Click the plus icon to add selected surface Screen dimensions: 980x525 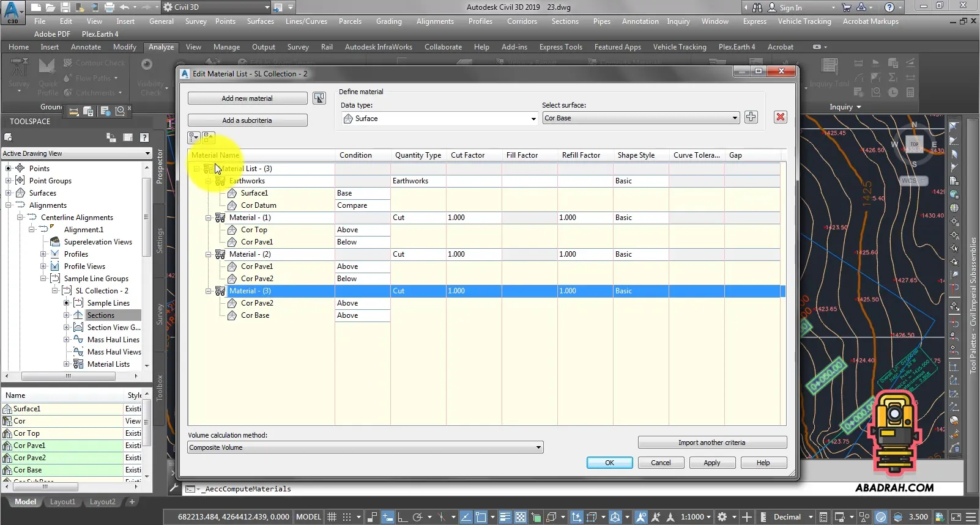click(x=751, y=117)
